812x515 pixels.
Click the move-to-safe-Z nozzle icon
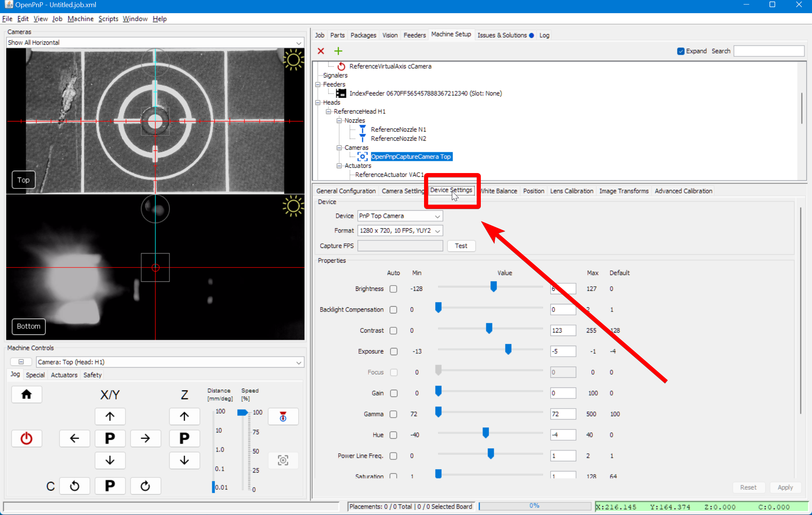[283, 416]
